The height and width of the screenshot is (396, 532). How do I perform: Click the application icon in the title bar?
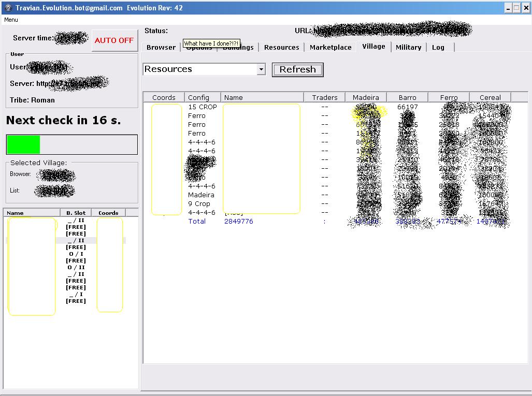tap(8, 8)
